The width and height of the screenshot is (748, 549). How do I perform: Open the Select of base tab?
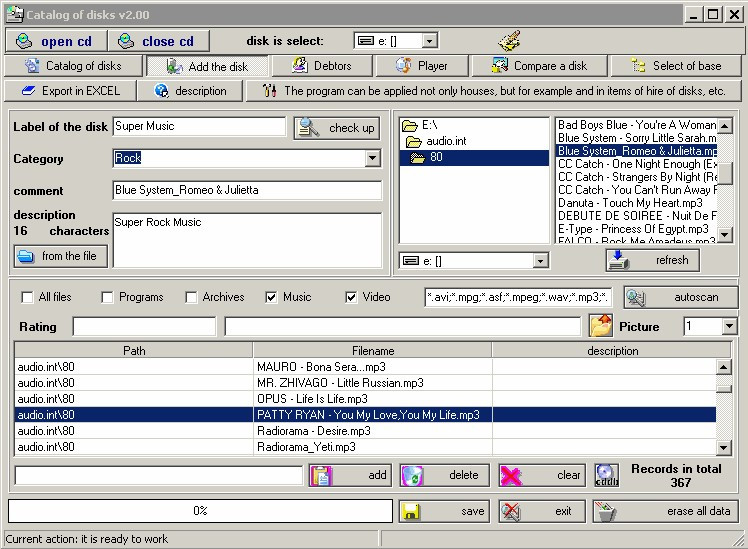click(676, 66)
